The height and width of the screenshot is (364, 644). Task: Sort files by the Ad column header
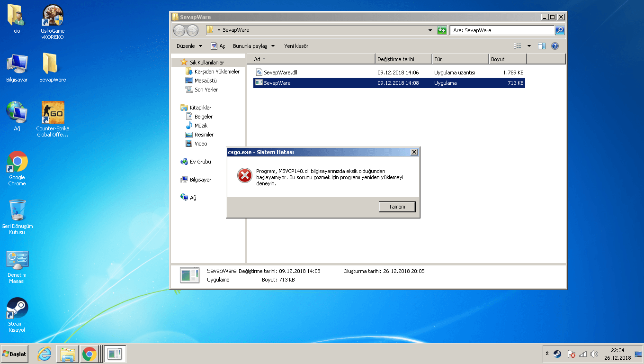(x=311, y=59)
